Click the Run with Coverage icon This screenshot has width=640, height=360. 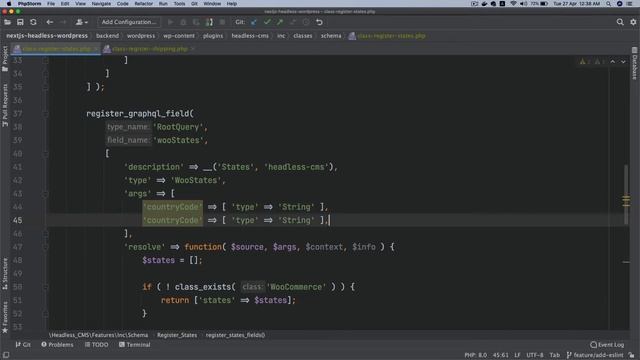click(x=196, y=22)
